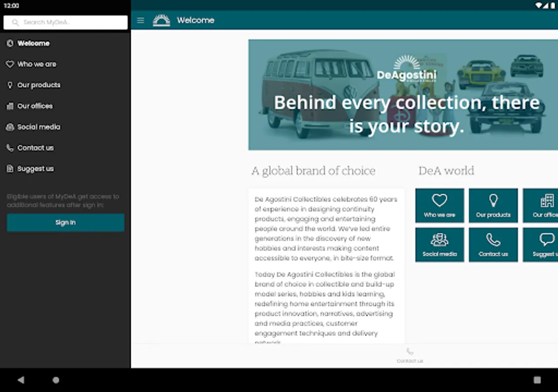Viewport: 558px width, 392px height.
Task: Tap the Contact us phone icon in bottom bar
Action: click(410, 351)
